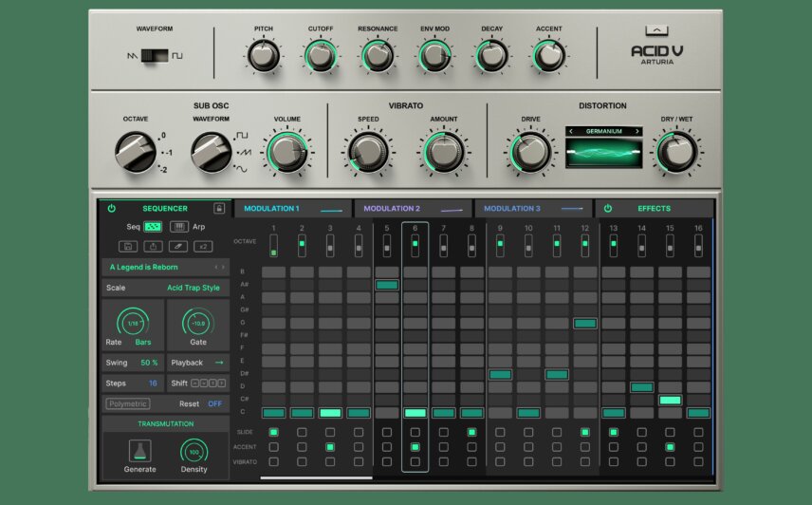Turn off the Sequencer power icon
The width and height of the screenshot is (812, 505).
click(x=111, y=208)
